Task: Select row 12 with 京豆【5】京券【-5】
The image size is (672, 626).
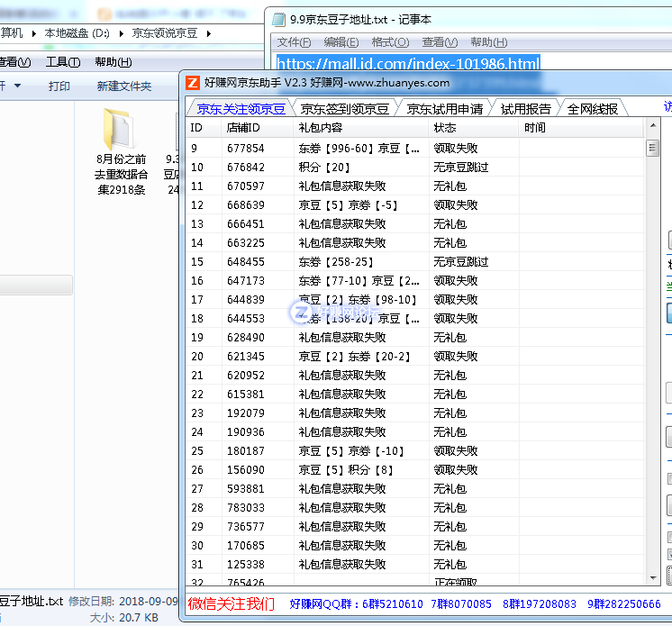Action: (x=415, y=204)
